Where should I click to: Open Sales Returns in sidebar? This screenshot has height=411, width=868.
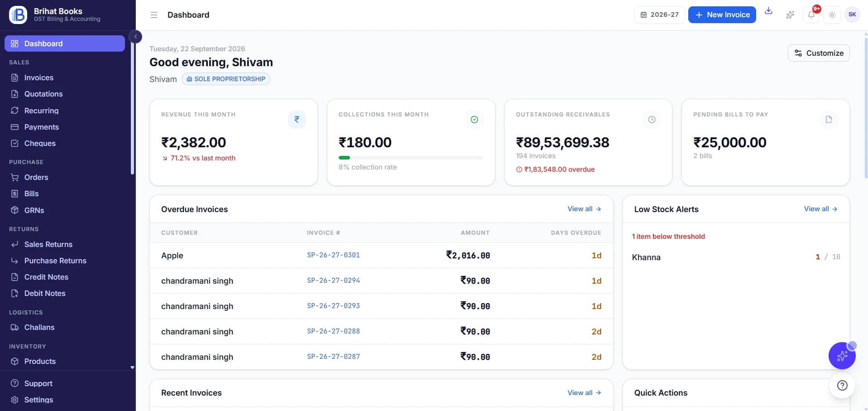click(65, 244)
